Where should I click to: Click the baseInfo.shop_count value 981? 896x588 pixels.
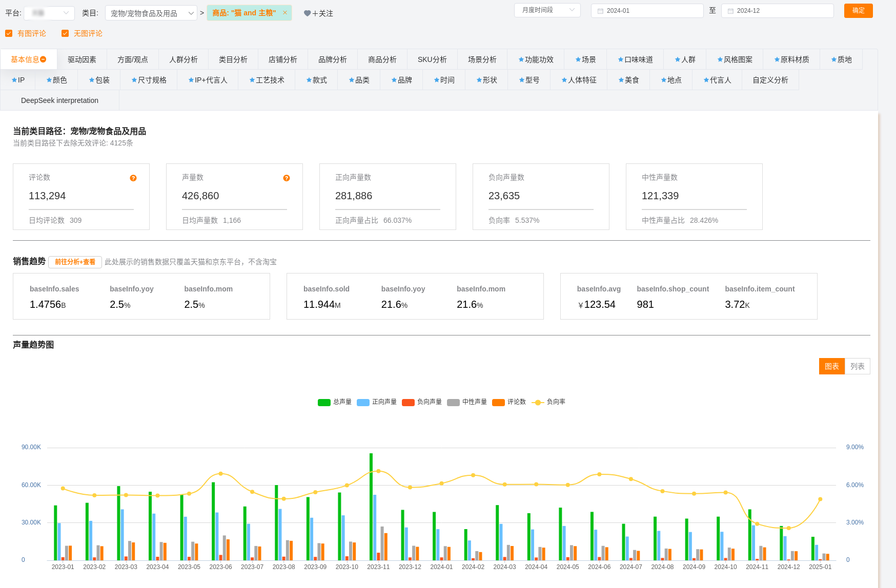pos(645,304)
